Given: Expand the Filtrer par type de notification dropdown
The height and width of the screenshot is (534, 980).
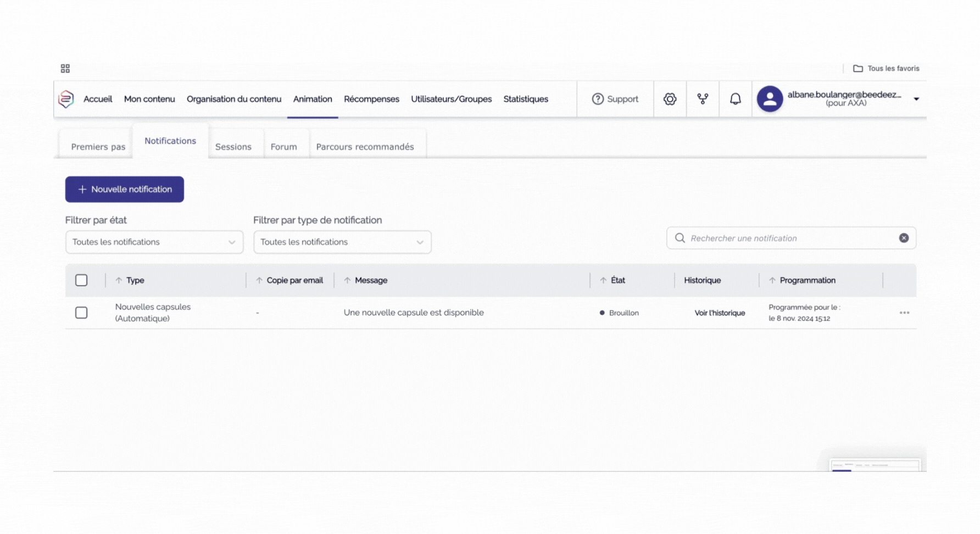Looking at the screenshot, I should pyautogui.click(x=342, y=242).
